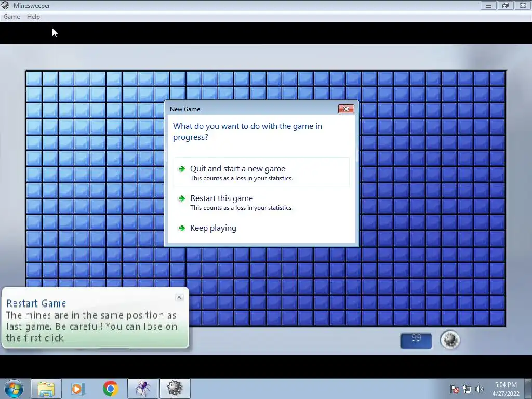
Task: Click green arrow beside Restart this game
Action: click(x=182, y=198)
